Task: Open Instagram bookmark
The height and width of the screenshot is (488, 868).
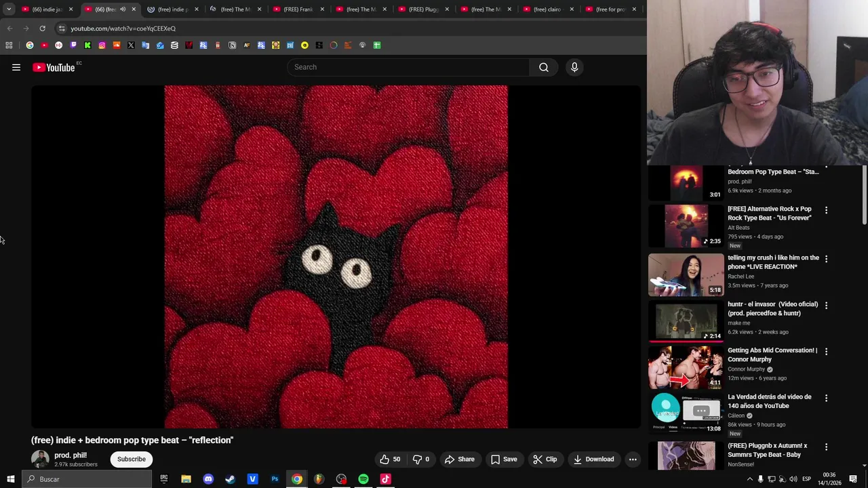Action: 102,45
